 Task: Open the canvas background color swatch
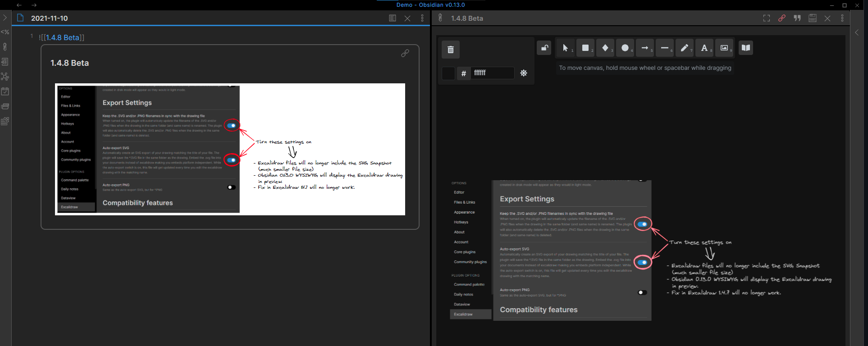[448, 73]
